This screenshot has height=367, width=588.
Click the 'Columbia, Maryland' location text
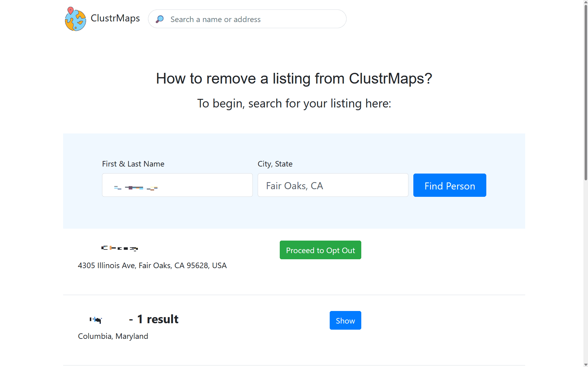point(113,336)
